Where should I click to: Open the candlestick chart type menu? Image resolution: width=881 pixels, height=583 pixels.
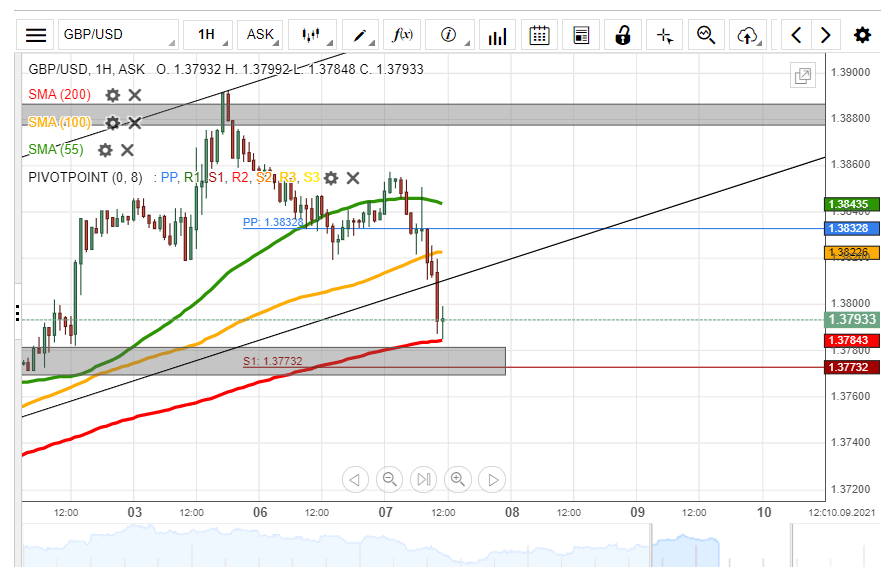(313, 35)
